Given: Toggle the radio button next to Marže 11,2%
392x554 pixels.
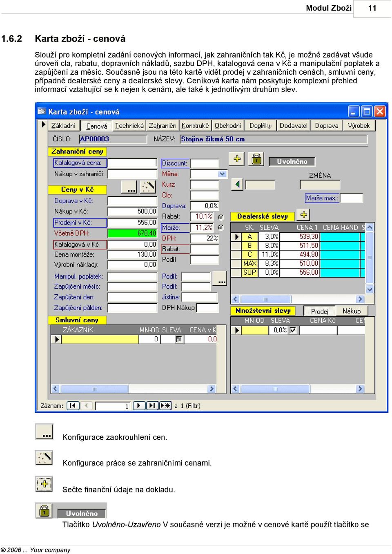Looking at the screenshot, I should click(221, 228).
